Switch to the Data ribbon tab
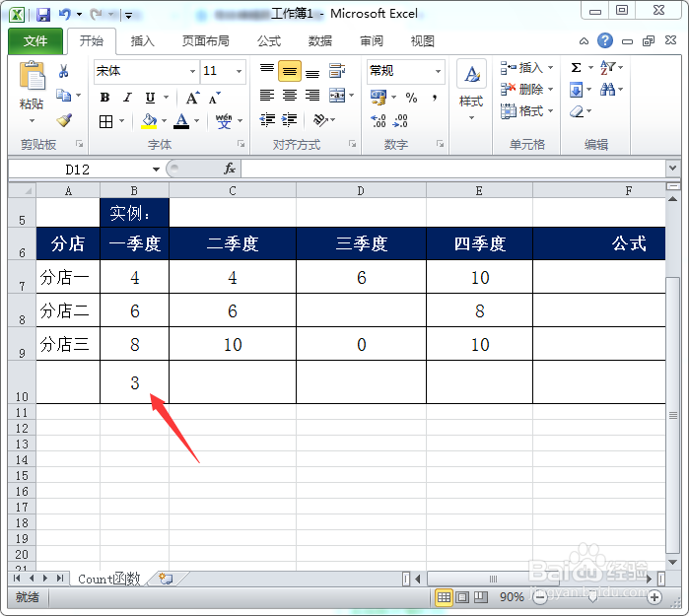The height and width of the screenshot is (616, 689). 320,41
